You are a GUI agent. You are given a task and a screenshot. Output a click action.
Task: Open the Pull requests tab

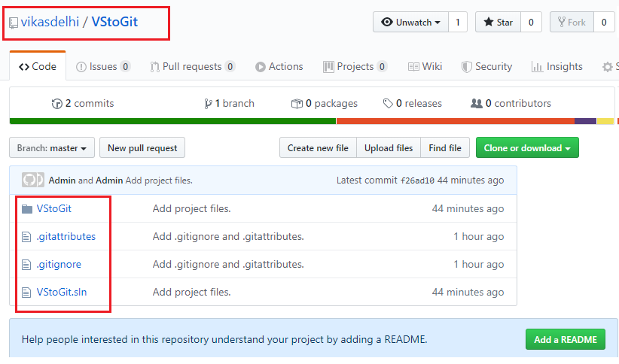pyautogui.click(x=192, y=66)
